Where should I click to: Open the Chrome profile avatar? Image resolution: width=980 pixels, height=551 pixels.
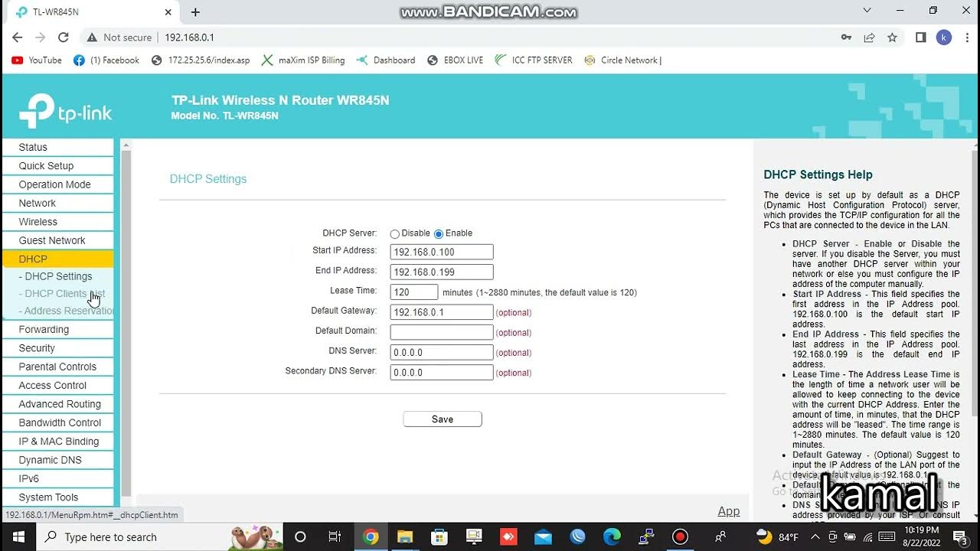point(944,37)
